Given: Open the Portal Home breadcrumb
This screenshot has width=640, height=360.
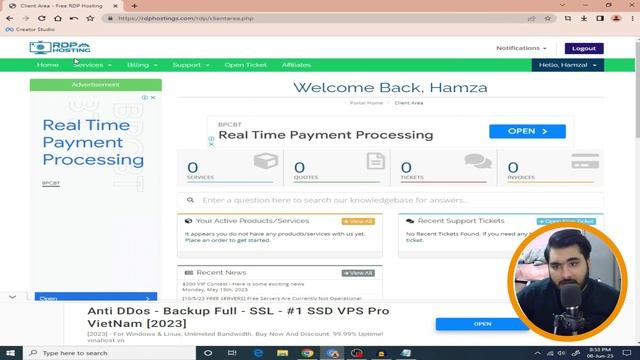Looking at the screenshot, I should point(366,103).
